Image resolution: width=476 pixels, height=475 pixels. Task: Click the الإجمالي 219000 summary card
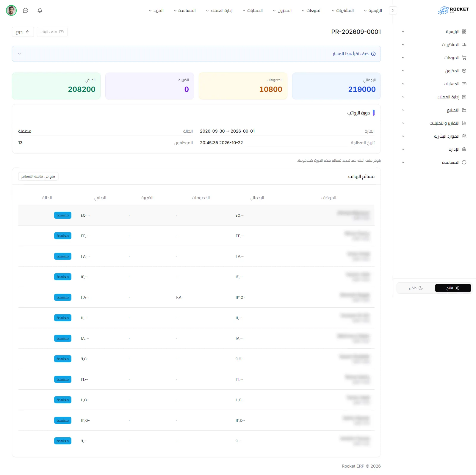coord(336,86)
